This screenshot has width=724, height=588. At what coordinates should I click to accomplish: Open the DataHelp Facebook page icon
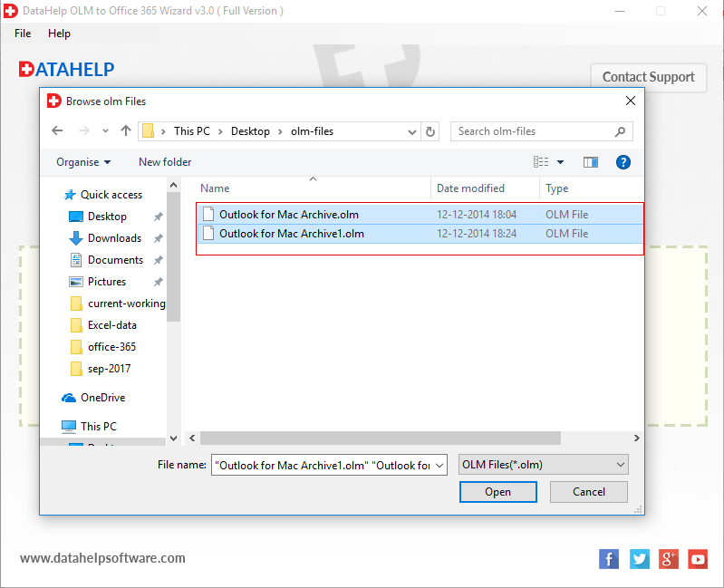[609, 559]
